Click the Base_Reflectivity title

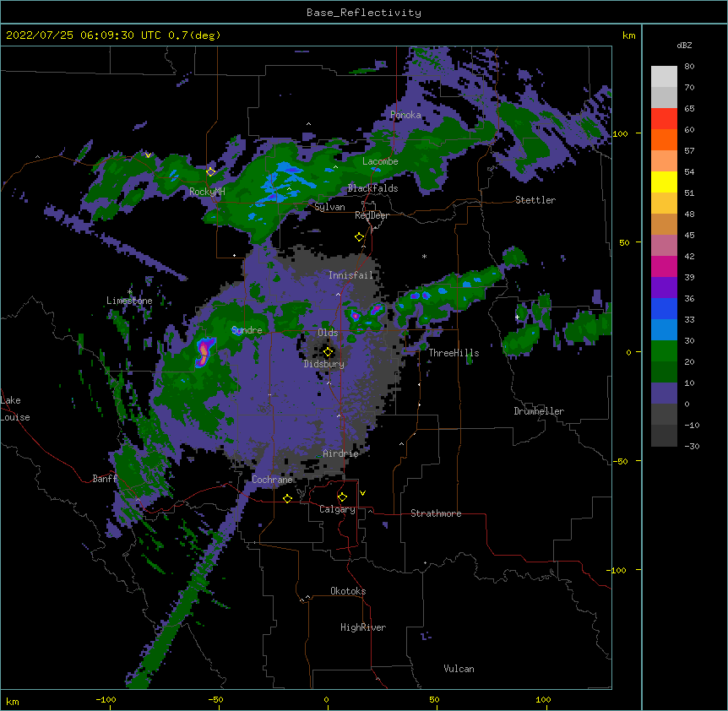click(x=364, y=13)
